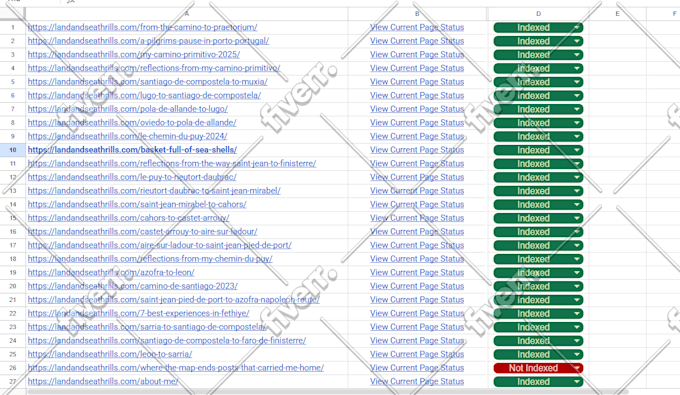
Task: Open the saint-jean-mirabel-to-cahors link
Action: 137,204
